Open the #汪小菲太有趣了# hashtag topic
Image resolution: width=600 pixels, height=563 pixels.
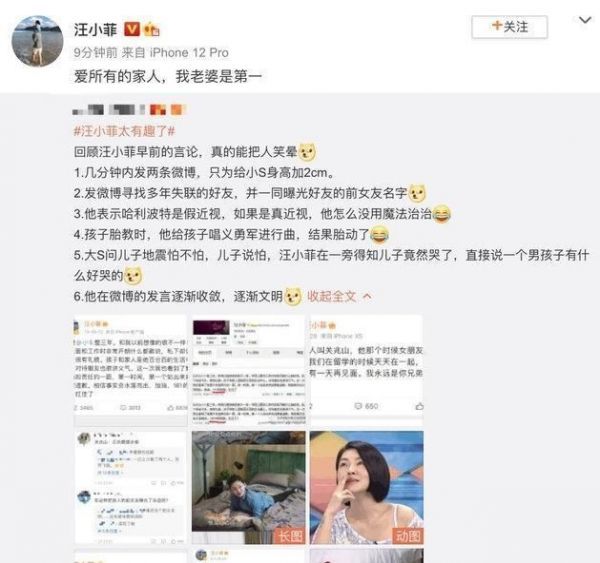point(124,131)
